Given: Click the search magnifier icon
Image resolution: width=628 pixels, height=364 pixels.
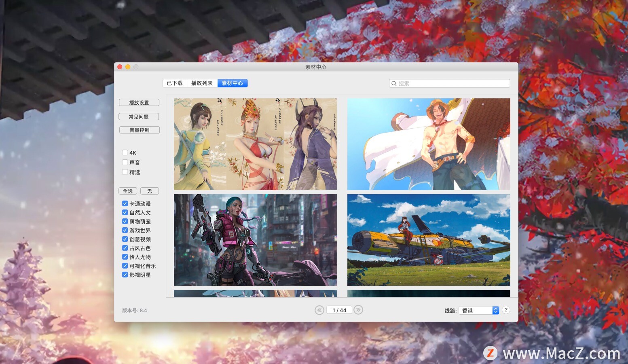Looking at the screenshot, I should [394, 83].
